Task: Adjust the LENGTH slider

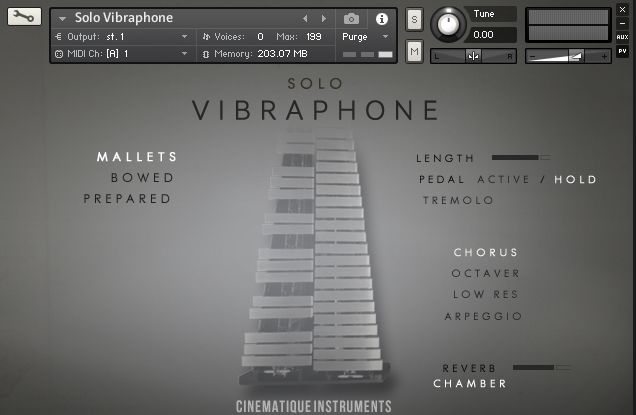Action: point(521,157)
